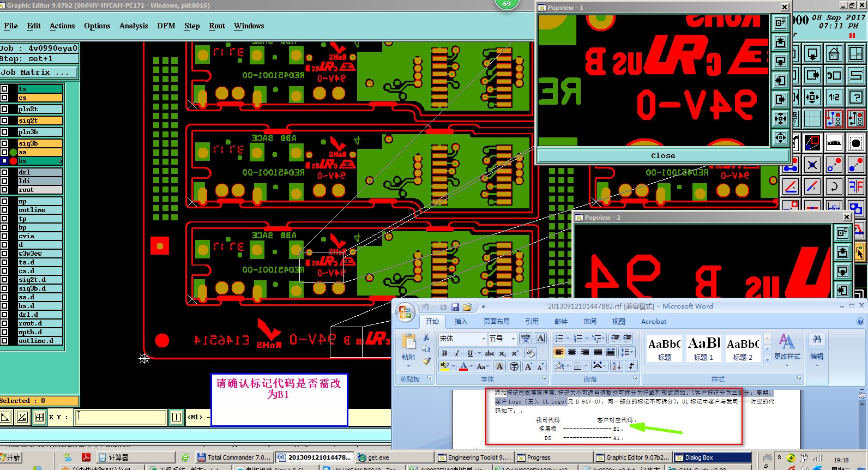The height and width of the screenshot is (470, 868).
Task: Toggle checkbox for cs layer
Action: [4, 98]
